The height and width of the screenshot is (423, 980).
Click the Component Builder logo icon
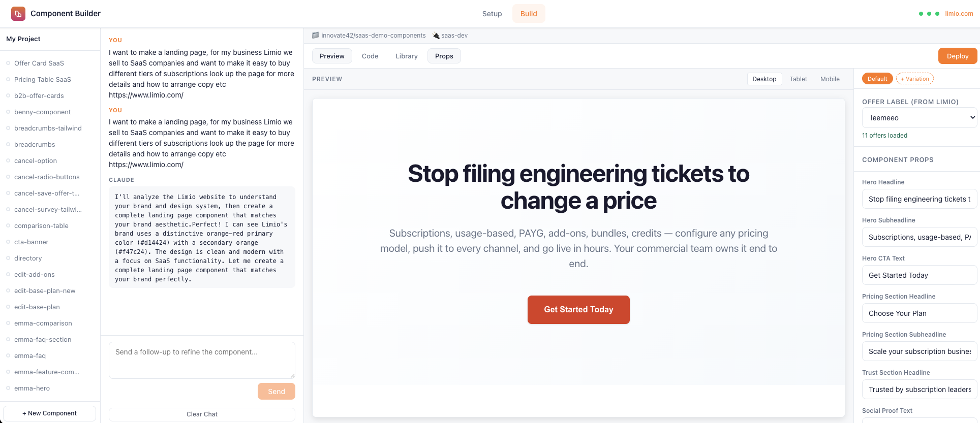point(18,14)
